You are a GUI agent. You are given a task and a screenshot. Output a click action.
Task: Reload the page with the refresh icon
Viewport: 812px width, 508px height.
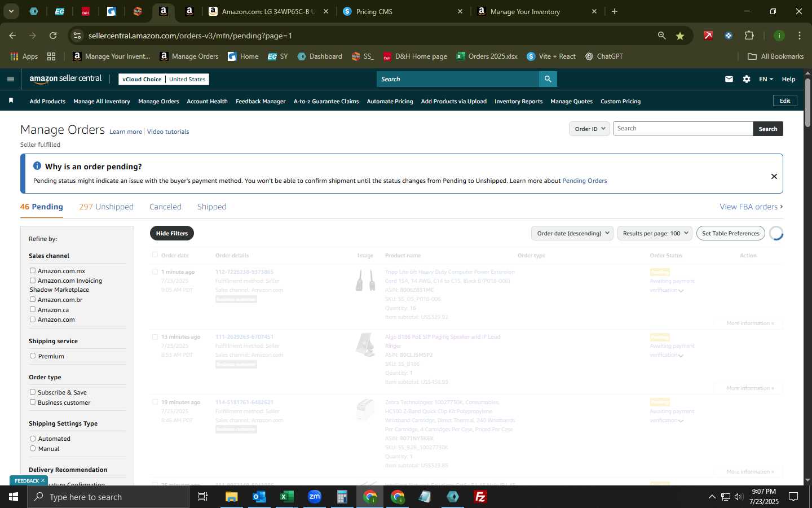click(x=53, y=36)
